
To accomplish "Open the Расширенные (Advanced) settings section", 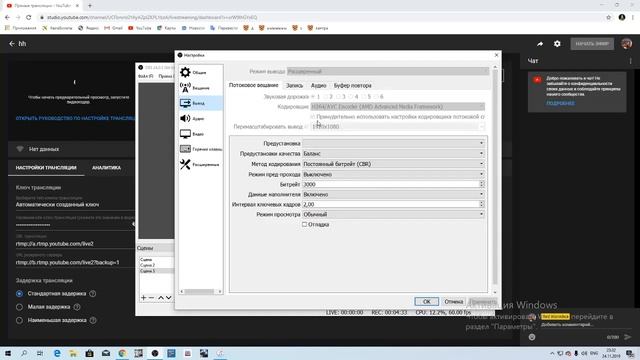I will tap(200, 164).
